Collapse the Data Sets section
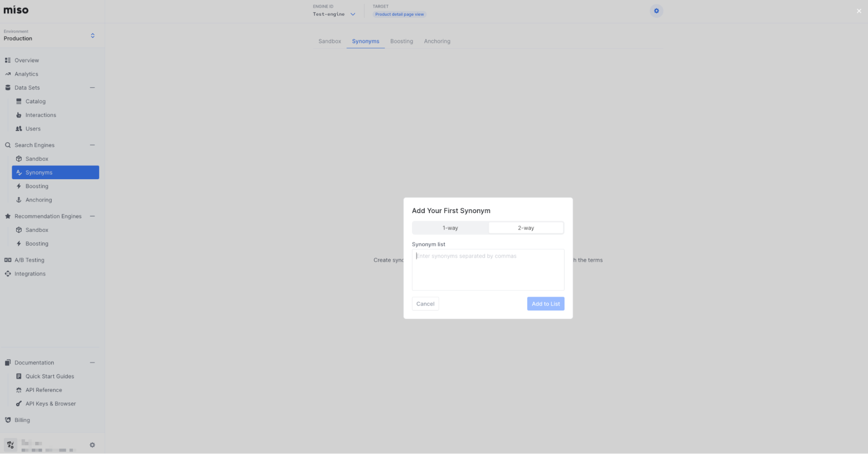868x454 pixels. (x=92, y=88)
